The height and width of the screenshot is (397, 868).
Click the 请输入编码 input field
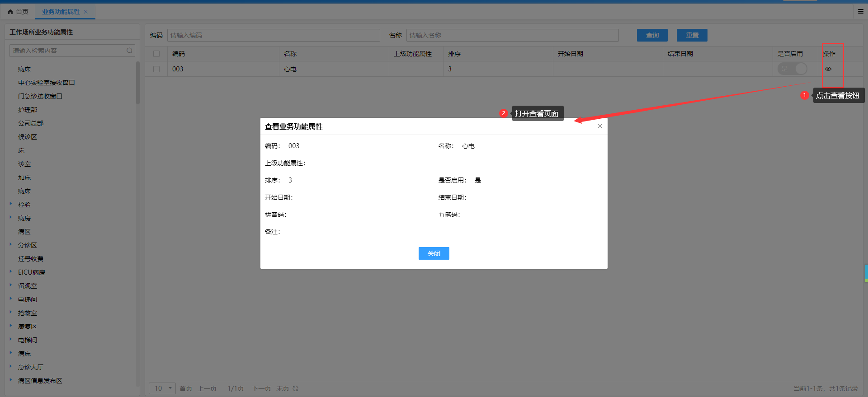[274, 35]
